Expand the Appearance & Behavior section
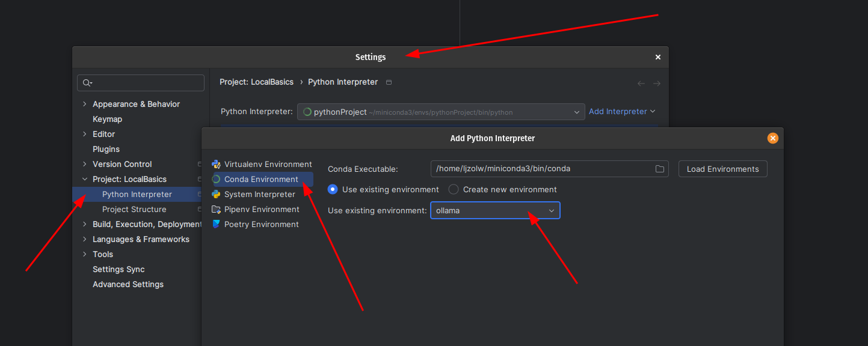 (84, 104)
